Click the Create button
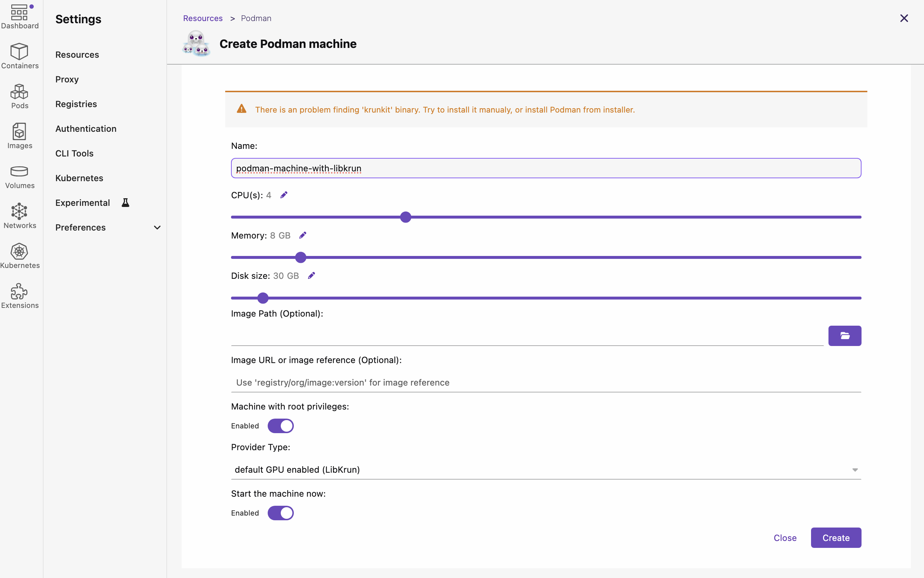924x578 pixels. (836, 538)
